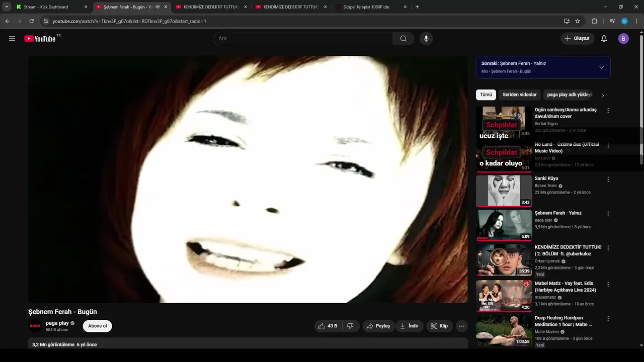Go back in browser history
Image resolution: width=644 pixels, height=362 pixels.
click(8, 21)
